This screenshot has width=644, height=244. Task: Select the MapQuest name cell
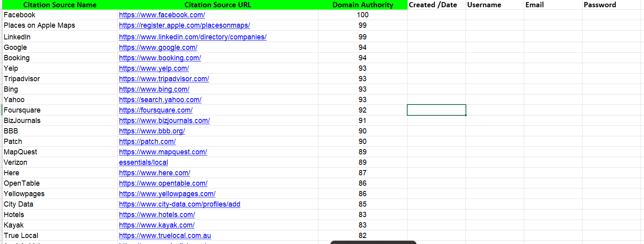point(59,152)
